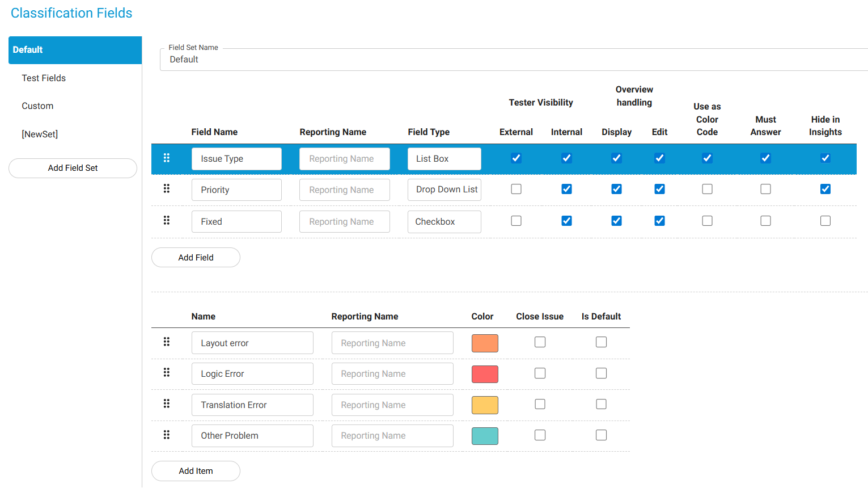This screenshot has width=868, height=492.
Task: Click the drag handle beside Fixed field
Action: (167, 220)
